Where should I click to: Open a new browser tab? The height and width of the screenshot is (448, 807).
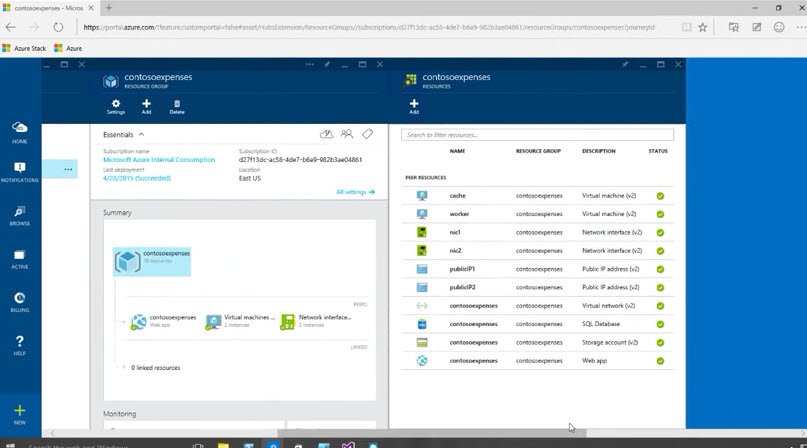[x=109, y=8]
